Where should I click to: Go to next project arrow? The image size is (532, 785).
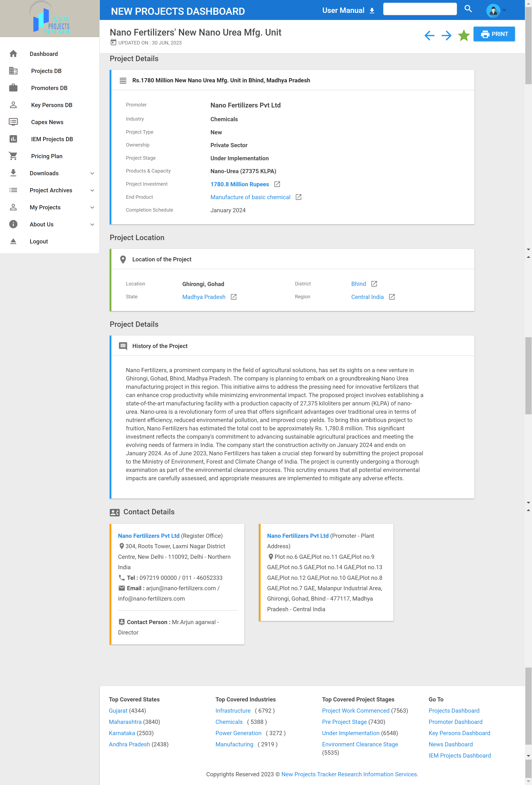[x=446, y=35]
